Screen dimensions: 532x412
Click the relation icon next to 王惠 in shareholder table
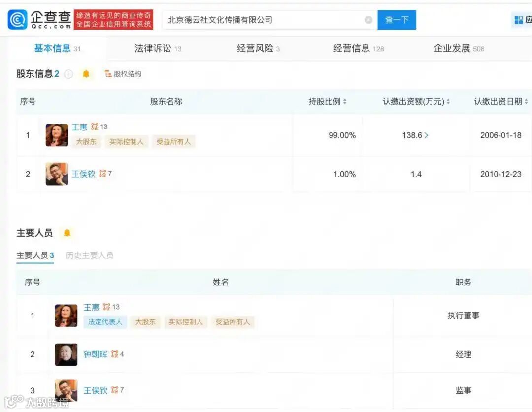[95, 127]
